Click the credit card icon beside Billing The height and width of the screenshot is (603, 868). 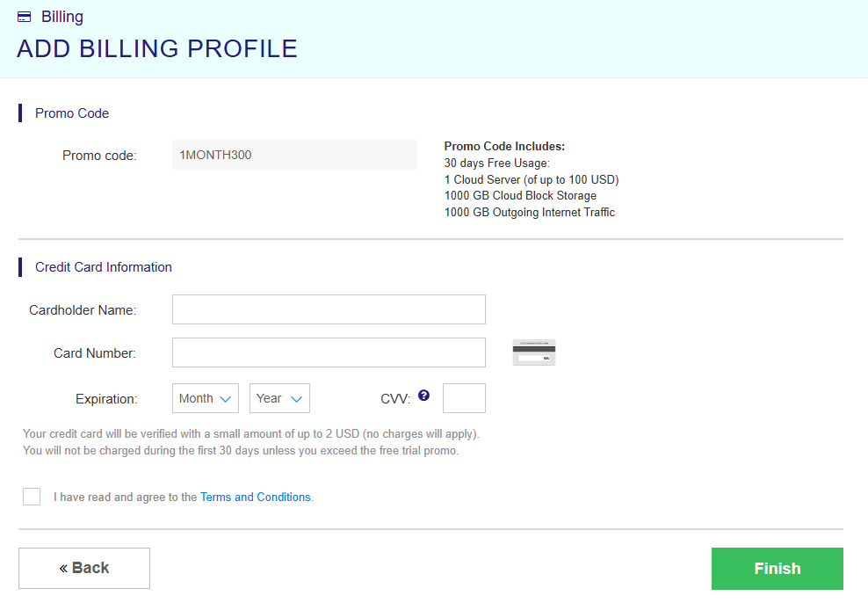click(x=25, y=17)
